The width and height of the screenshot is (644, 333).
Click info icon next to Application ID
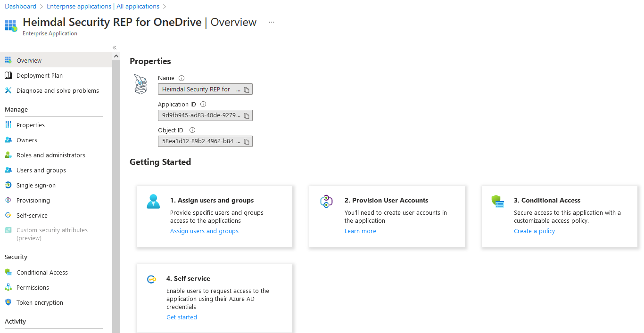(x=203, y=104)
